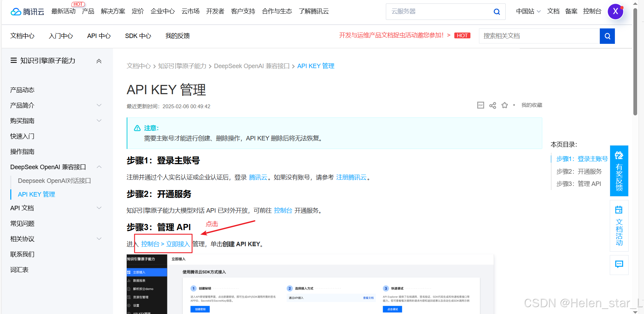Image resolution: width=644 pixels, height=314 pixels.
Task: Focus the 搜索相关文档 search field
Action: [x=539, y=36]
